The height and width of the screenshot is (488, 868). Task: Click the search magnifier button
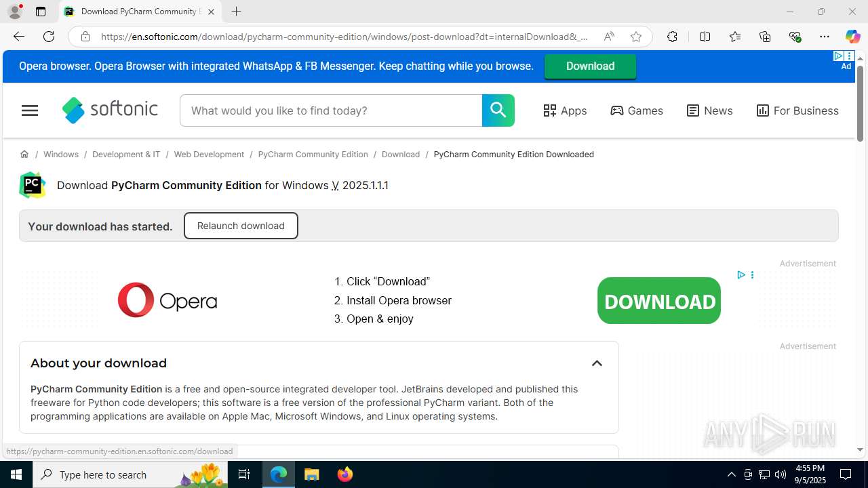[x=498, y=110]
